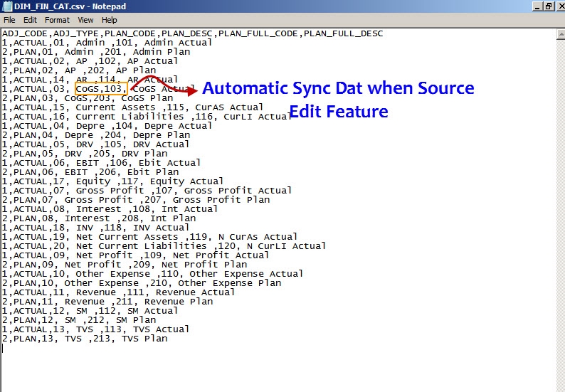Click the line containing 'Ebit Actual'
This screenshot has height=392, width=565.
(x=101, y=163)
